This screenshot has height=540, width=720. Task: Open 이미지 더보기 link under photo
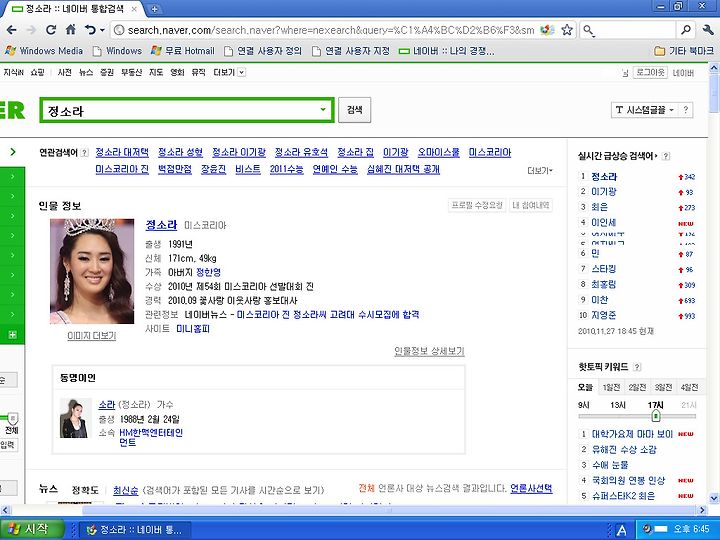(92, 336)
